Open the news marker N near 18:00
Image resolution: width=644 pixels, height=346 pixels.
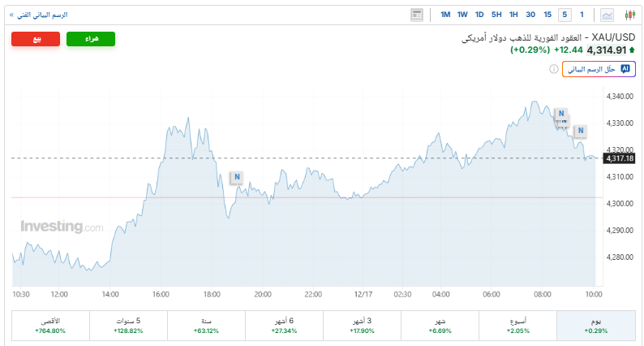237,177
